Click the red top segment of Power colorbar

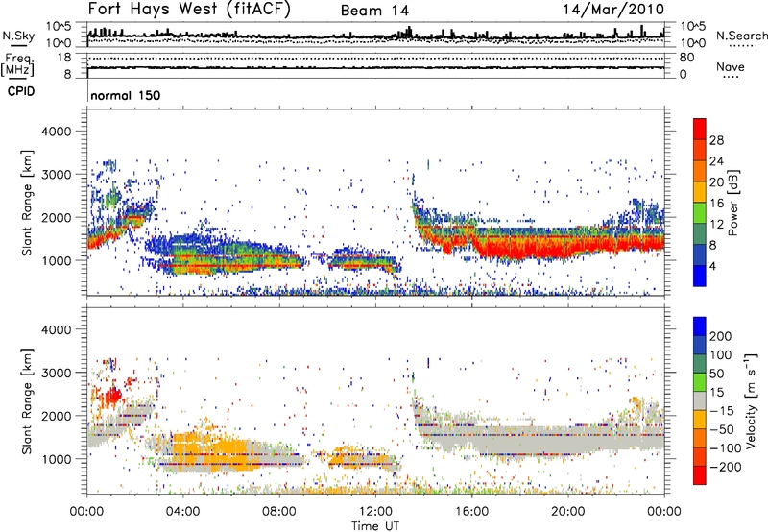(700, 129)
